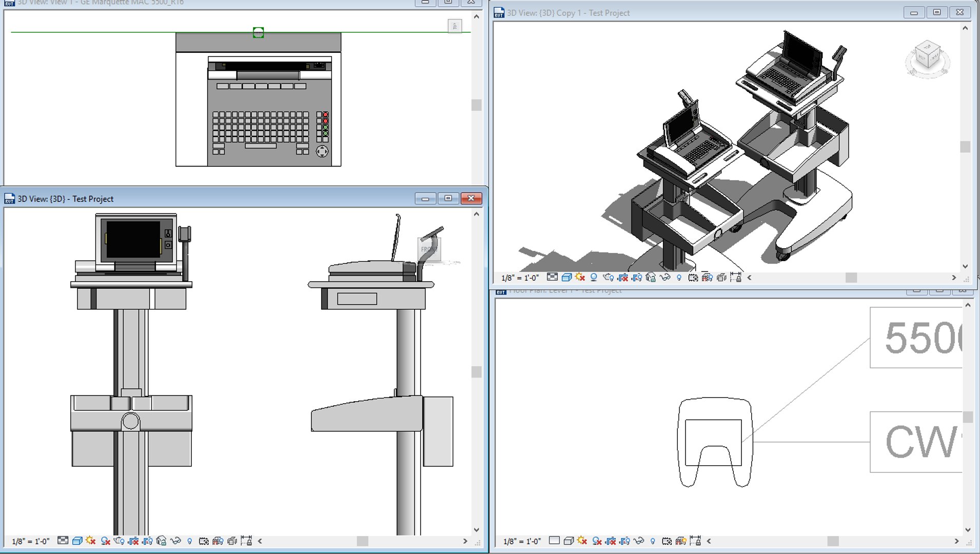
Task: Open view scale list in Floor Plan view
Action: (x=522, y=541)
